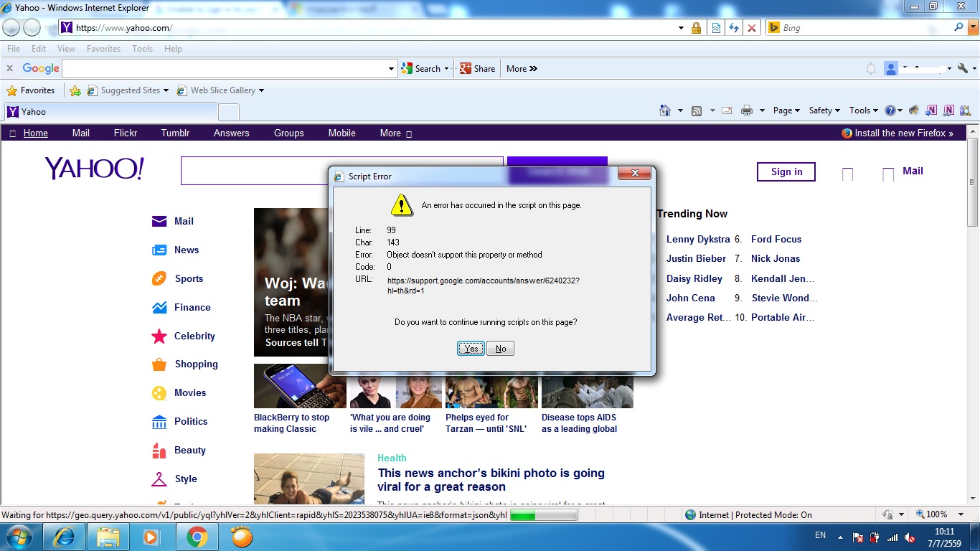Click the page loading progress bar
980x551 pixels.
coord(543,515)
